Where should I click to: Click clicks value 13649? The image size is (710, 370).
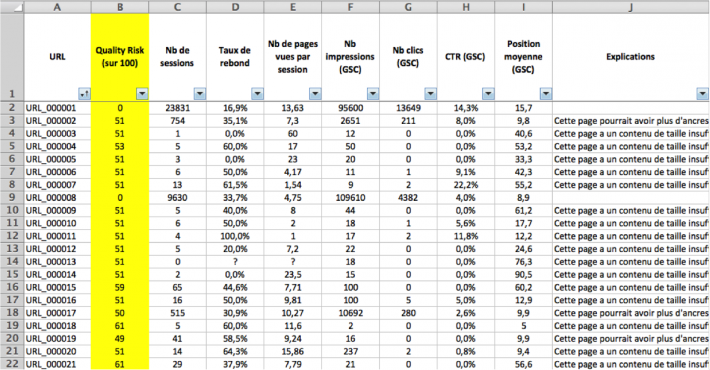[x=408, y=108]
